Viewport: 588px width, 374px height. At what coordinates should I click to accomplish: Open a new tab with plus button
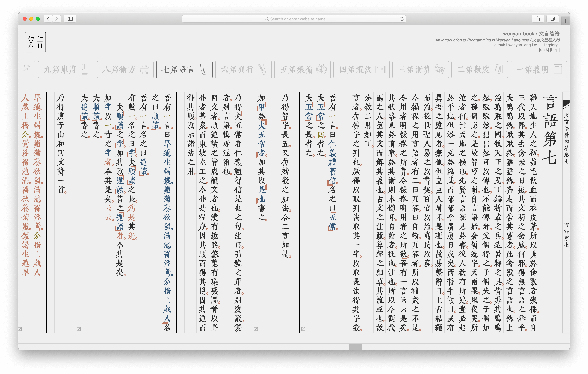[565, 21]
